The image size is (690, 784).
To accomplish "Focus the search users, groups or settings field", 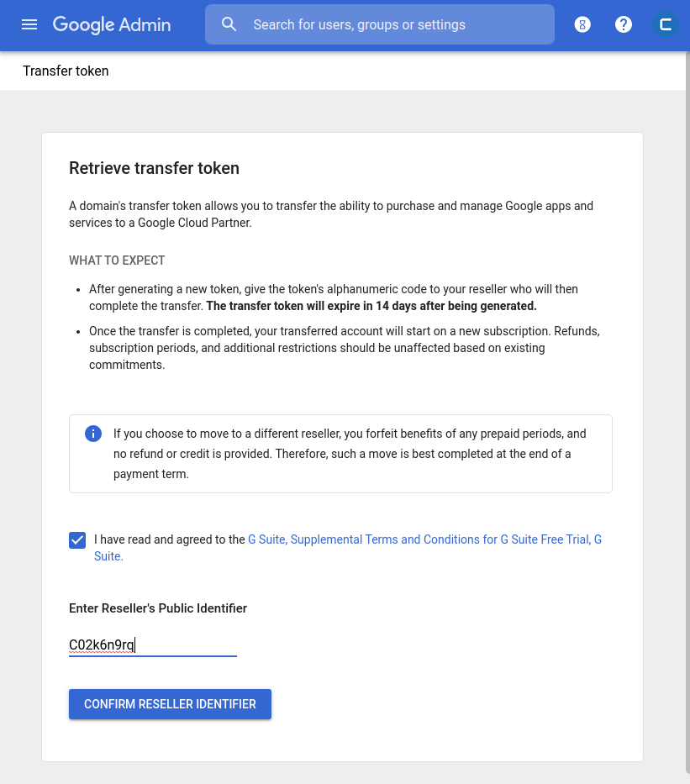I will point(395,24).
